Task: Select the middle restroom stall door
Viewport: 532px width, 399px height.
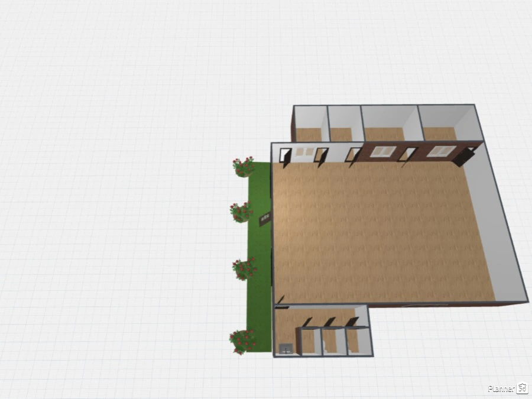Action: point(329,322)
